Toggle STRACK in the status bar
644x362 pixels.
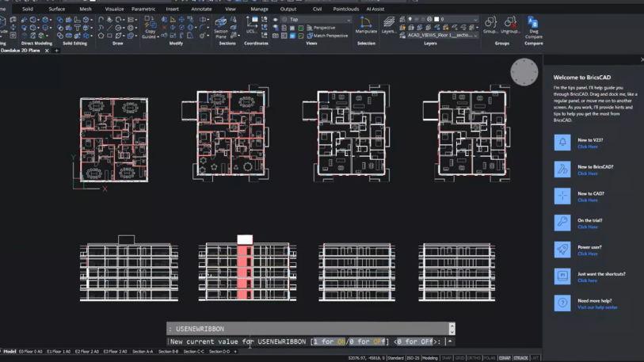pyautogui.click(x=520, y=358)
